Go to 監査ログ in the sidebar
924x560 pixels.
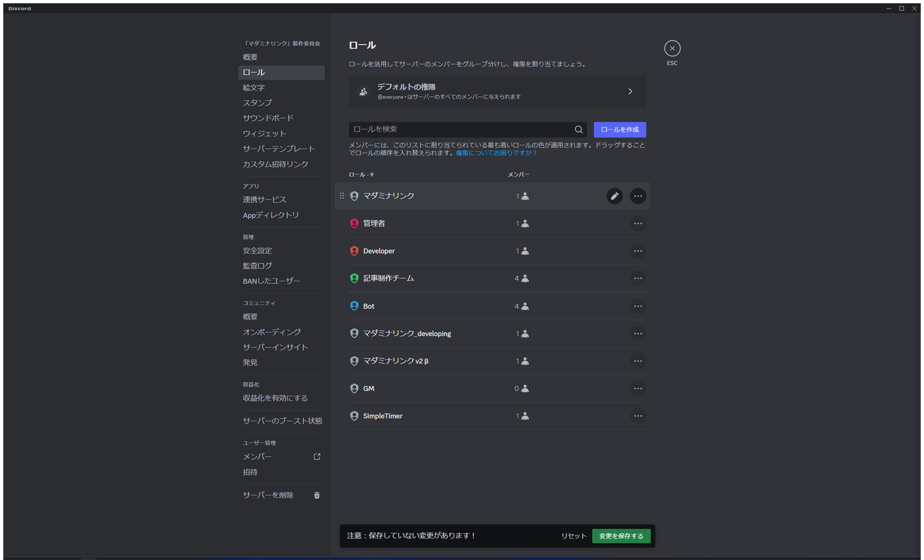[257, 266]
